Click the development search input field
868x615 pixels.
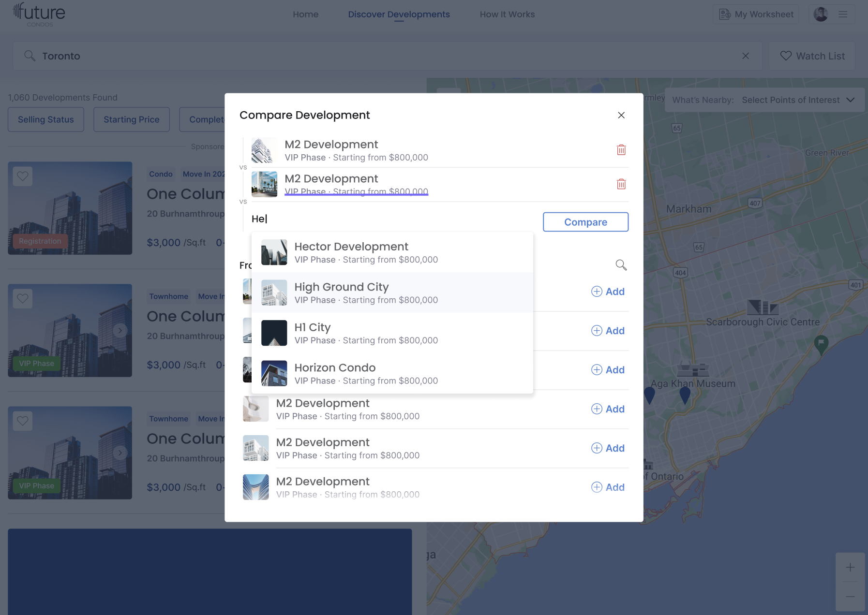point(392,219)
